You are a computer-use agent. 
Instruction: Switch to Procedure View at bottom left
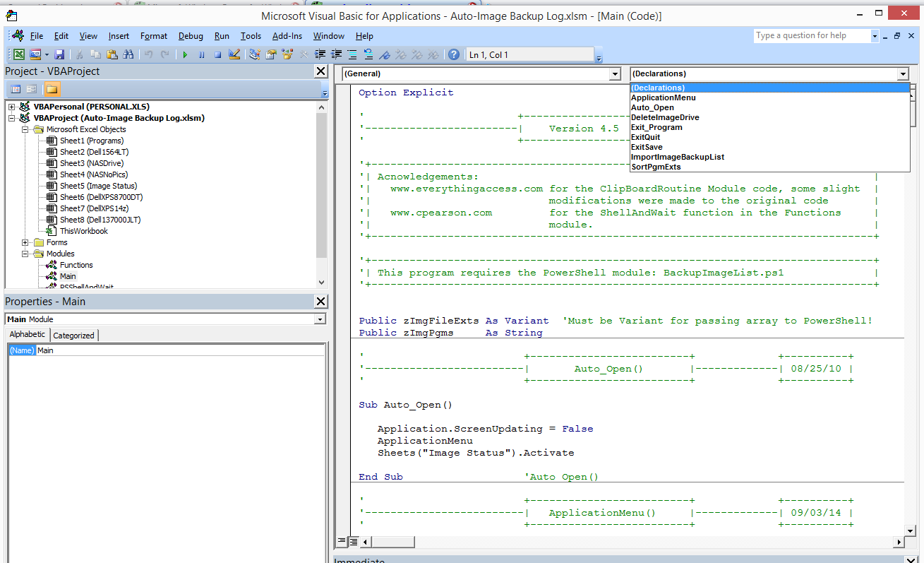(342, 542)
